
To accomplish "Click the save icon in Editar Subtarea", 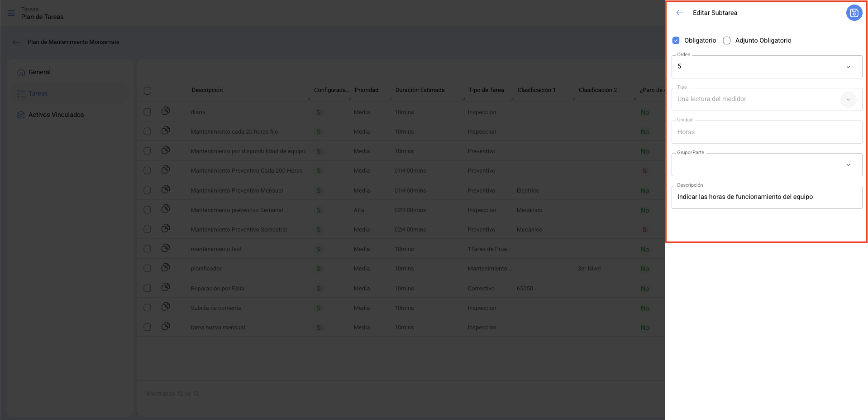I will tap(854, 13).
